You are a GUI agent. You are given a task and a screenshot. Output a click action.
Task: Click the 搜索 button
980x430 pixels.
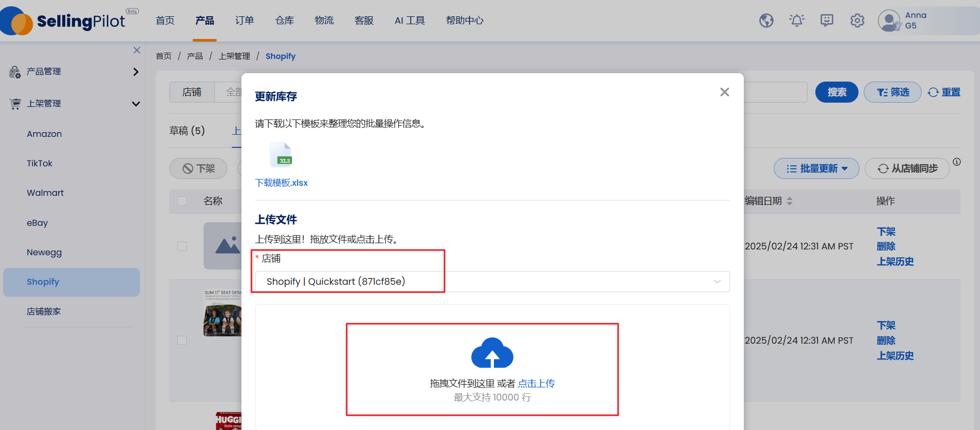(x=836, y=92)
